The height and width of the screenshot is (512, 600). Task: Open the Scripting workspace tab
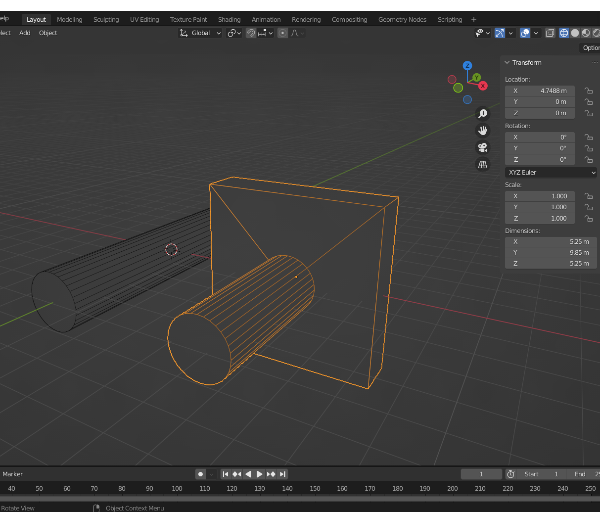click(450, 20)
